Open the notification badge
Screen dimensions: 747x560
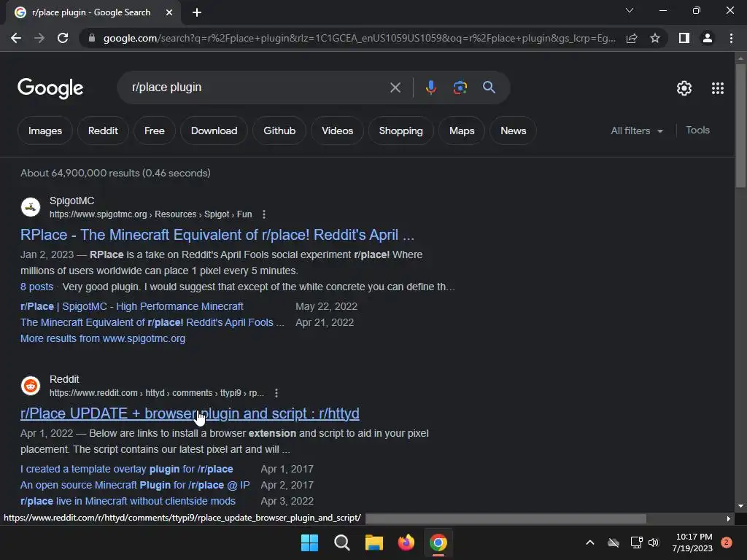click(727, 542)
